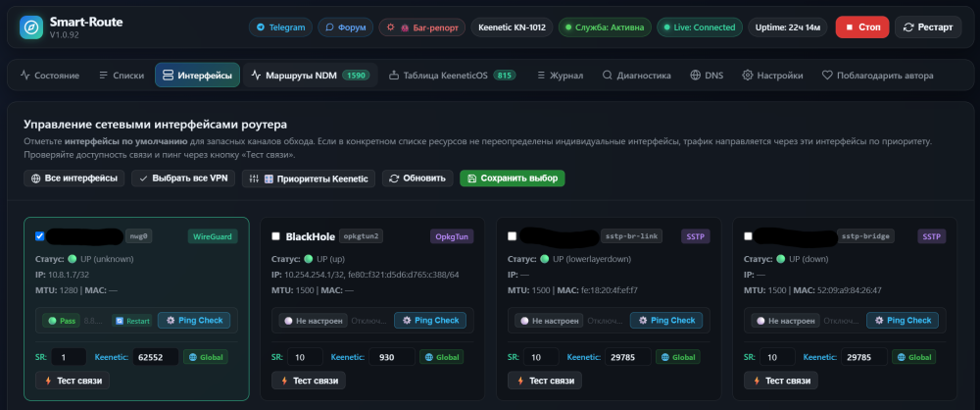The image size is (980, 410).
Task: Click the checkmark Выбрать все VPN button
Action: (183, 179)
